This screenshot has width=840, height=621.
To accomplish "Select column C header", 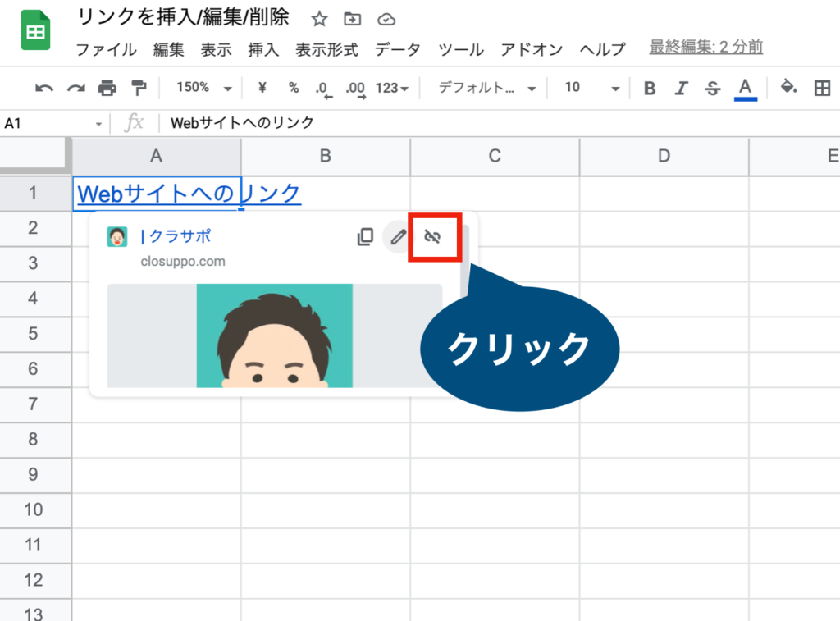I will pyautogui.click(x=495, y=156).
